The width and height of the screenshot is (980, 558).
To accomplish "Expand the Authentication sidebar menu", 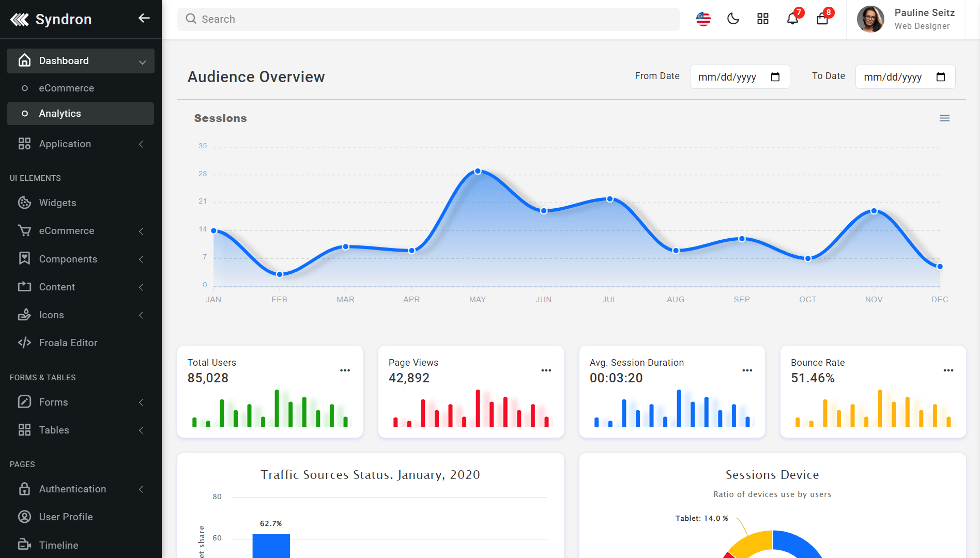I will click(81, 489).
